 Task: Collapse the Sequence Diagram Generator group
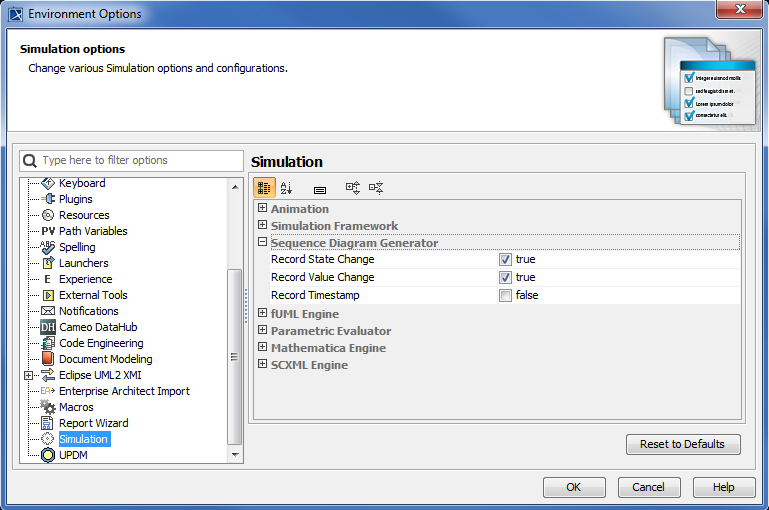click(x=262, y=242)
